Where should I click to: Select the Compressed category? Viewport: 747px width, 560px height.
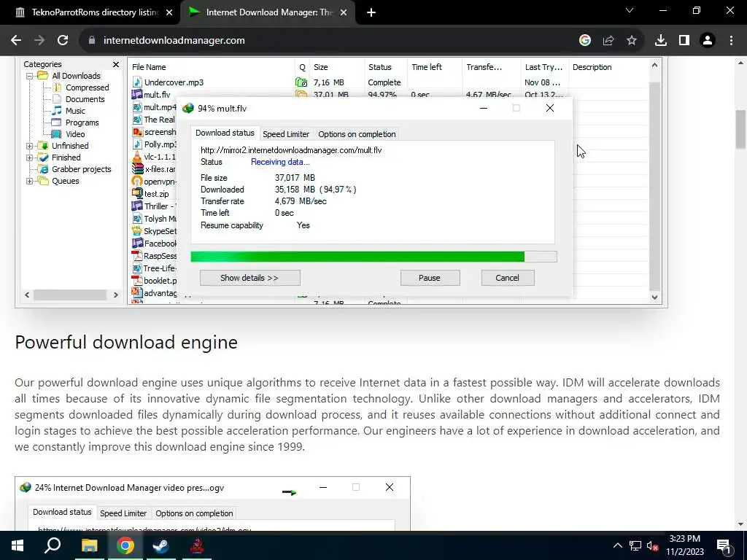pos(88,87)
